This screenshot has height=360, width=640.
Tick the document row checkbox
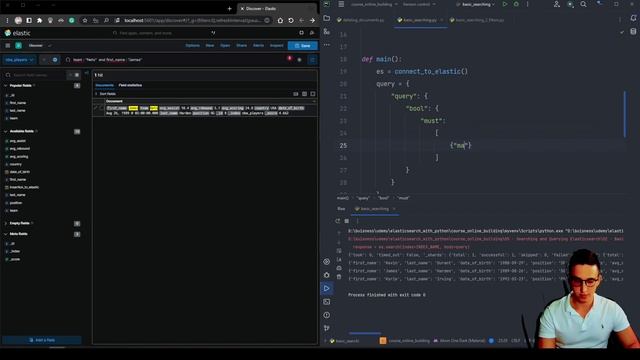click(102, 108)
